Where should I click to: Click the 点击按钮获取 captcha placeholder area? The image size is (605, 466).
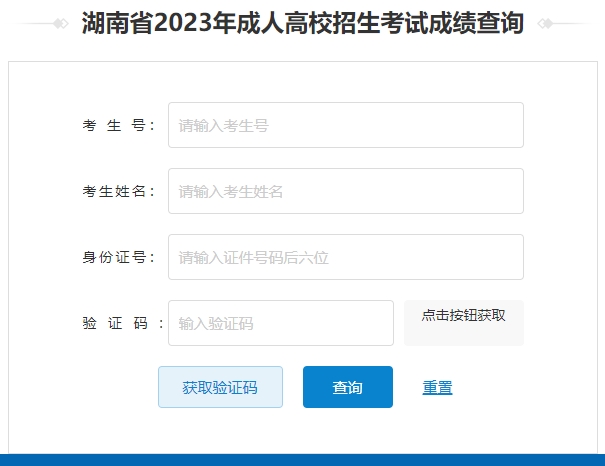pyautogui.click(x=464, y=323)
